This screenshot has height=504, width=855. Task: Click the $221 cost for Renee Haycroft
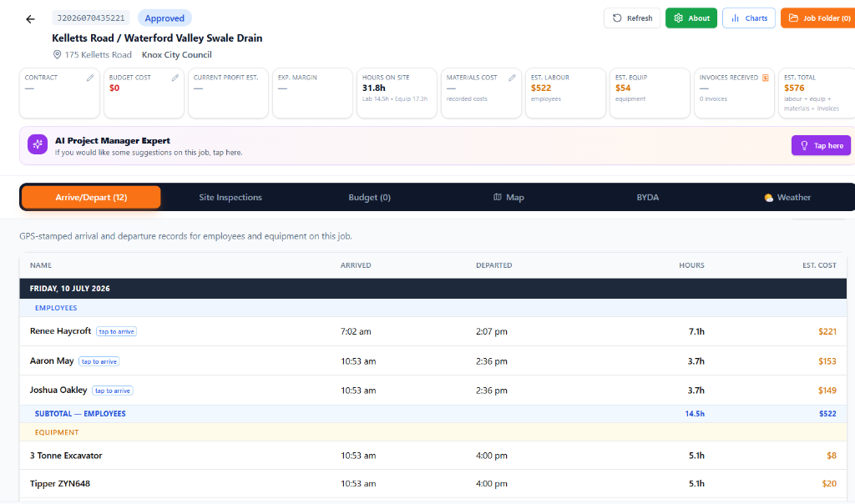(x=827, y=331)
